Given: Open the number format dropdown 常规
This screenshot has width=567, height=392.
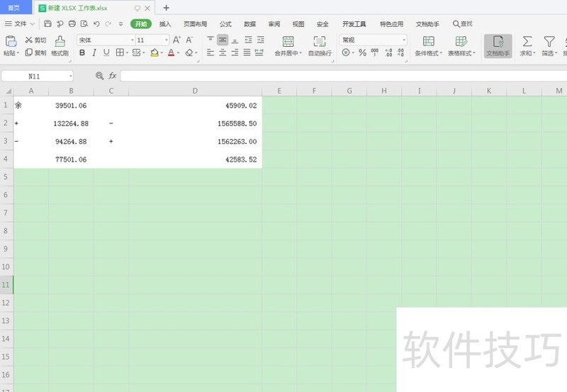Looking at the screenshot, I should 404,40.
